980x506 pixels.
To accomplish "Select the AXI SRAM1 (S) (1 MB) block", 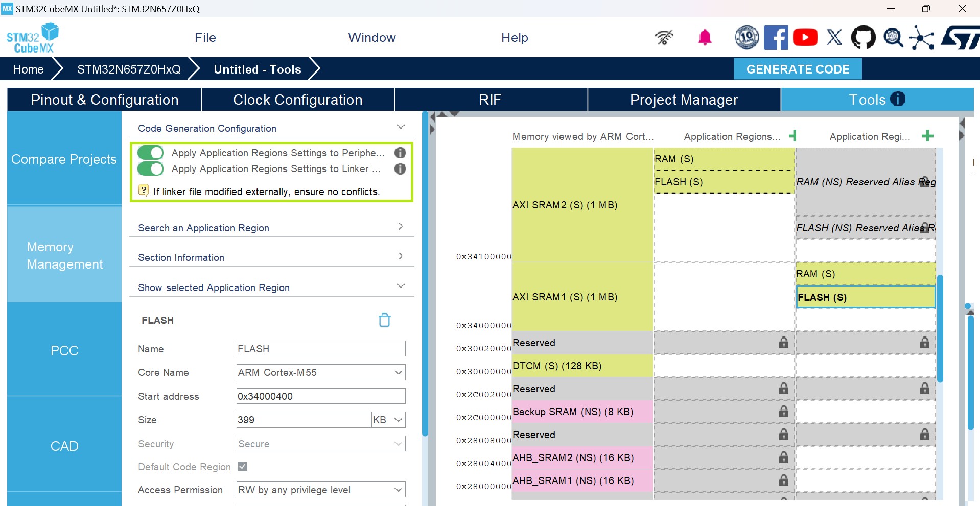I will pyautogui.click(x=582, y=297).
